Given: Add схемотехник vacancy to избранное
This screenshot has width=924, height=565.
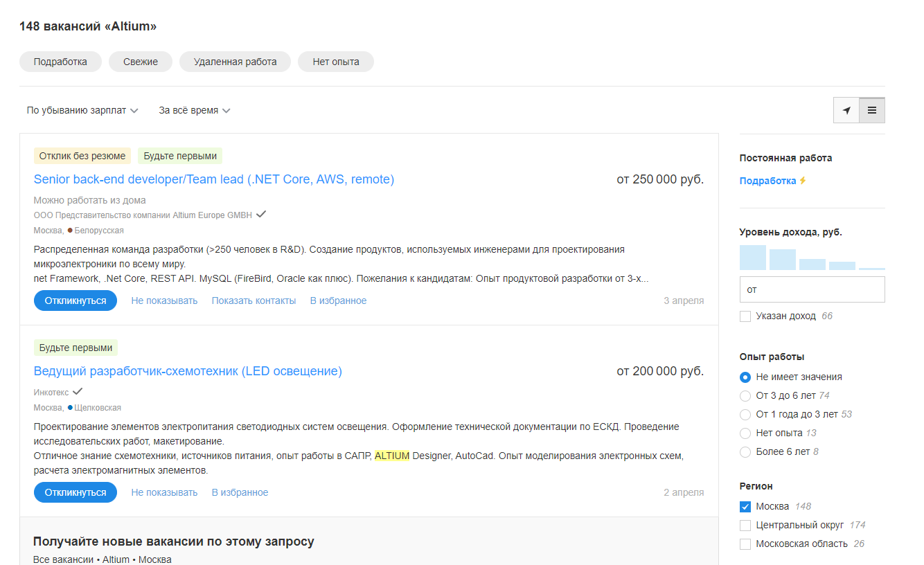Looking at the screenshot, I should (240, 492).
